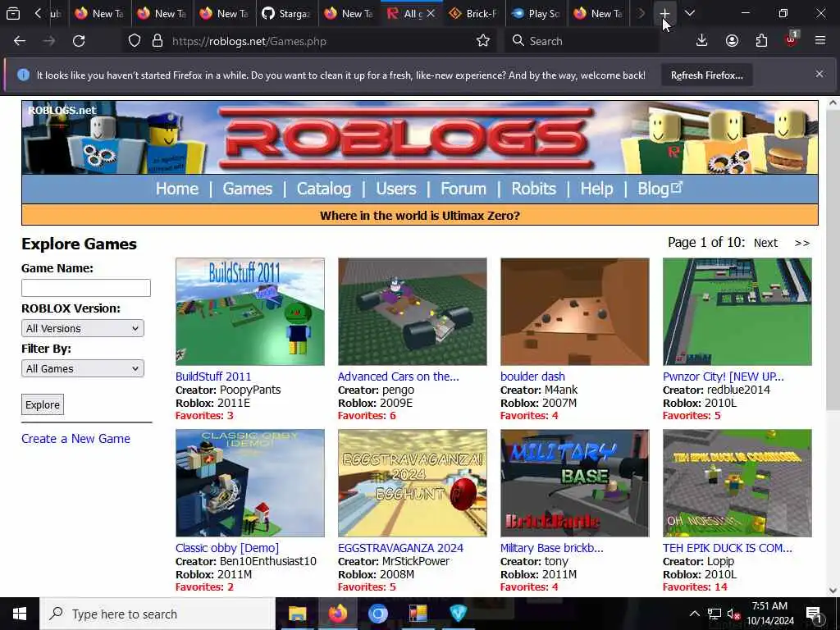840x630 pixels.
Task: Open the Windows notification center
Action: [814, 614]
